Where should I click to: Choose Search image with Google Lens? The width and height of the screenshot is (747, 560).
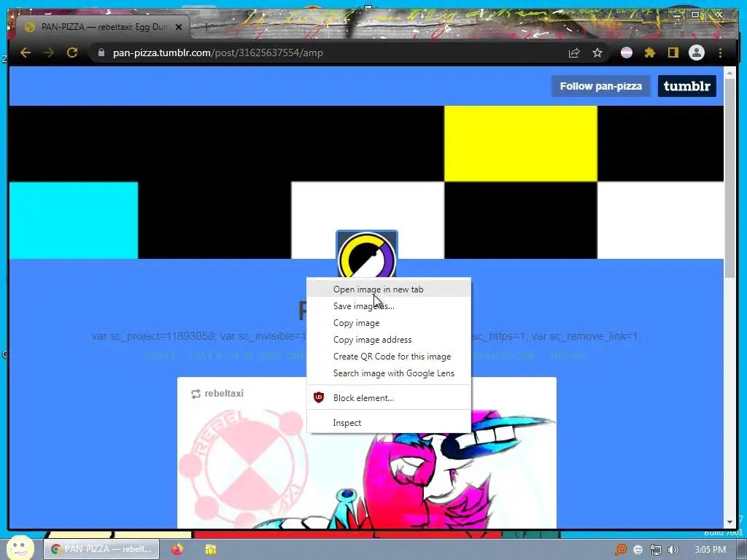point(389,373)
